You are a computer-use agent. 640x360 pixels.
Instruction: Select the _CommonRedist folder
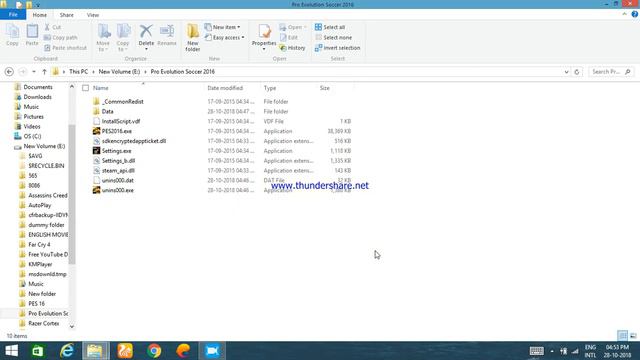(122, 102)
